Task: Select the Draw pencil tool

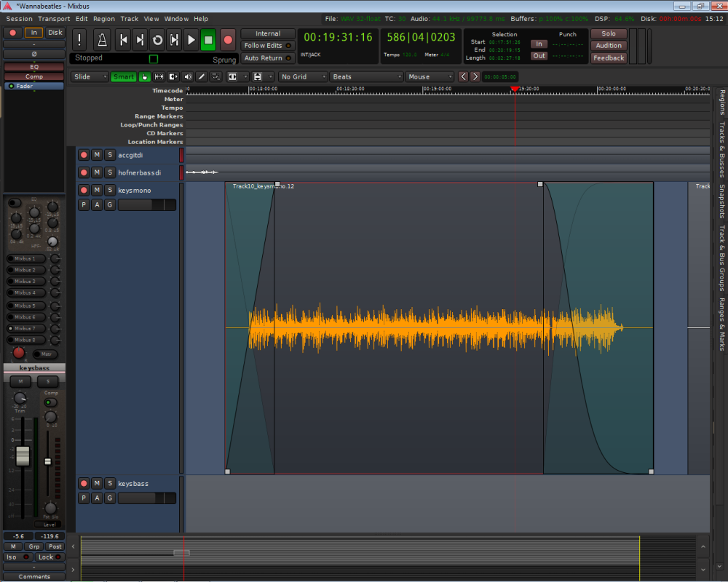Action: [202, 76]
